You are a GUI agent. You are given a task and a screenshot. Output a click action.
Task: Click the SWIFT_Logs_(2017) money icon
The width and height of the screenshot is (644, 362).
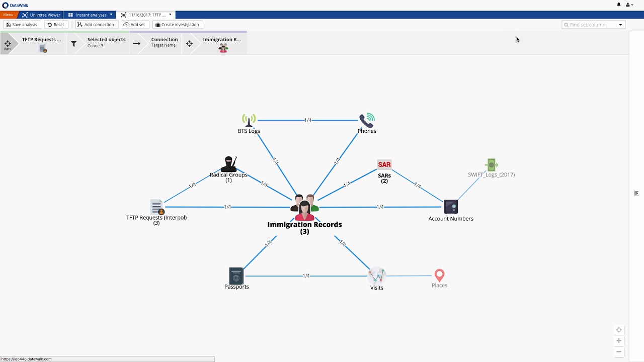point(492,165)
